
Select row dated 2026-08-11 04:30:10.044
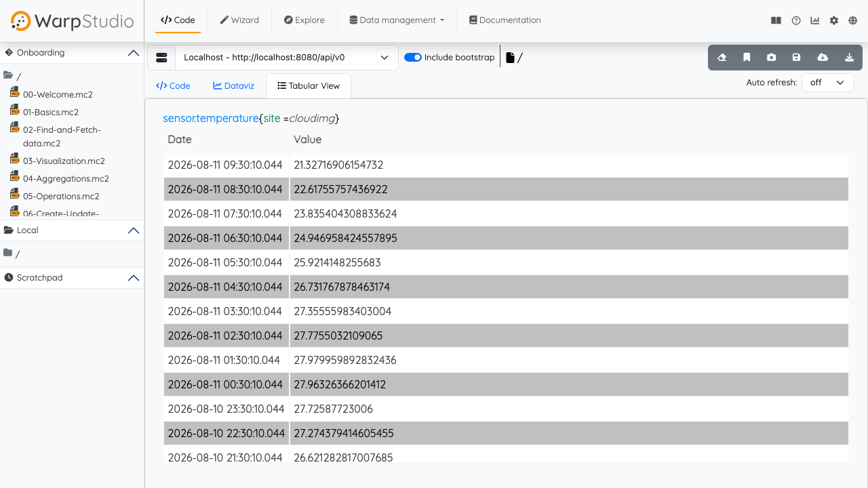coord(506,287)
